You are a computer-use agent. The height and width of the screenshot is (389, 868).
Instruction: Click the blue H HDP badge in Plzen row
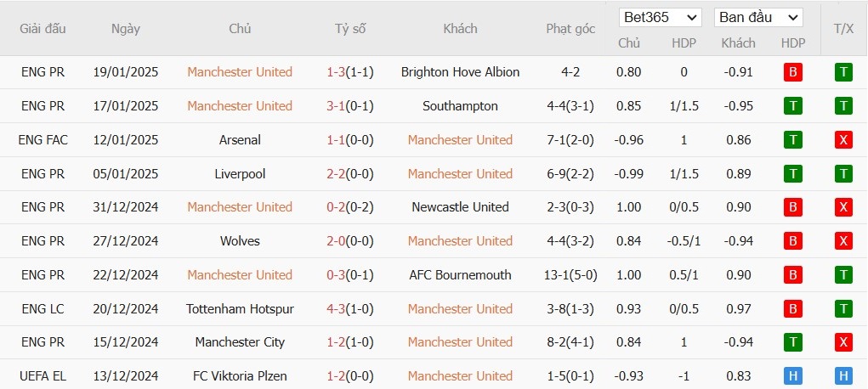tap(792, 376)
